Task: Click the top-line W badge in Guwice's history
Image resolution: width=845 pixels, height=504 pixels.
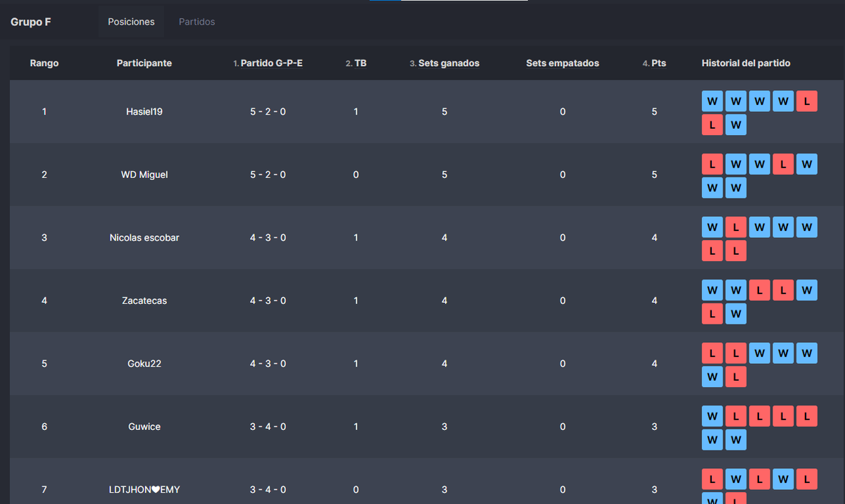Action: tap(712, 416)
